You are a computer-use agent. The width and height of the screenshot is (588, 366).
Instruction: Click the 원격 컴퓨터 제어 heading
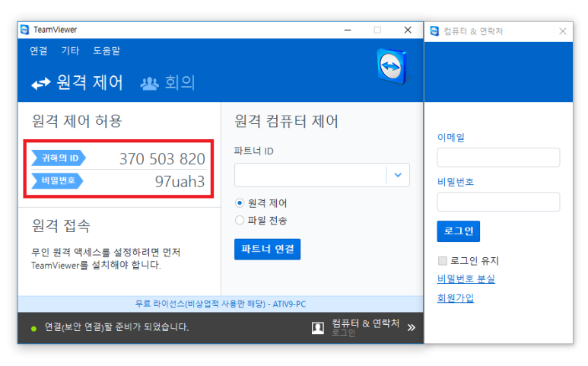click(286, 121)
